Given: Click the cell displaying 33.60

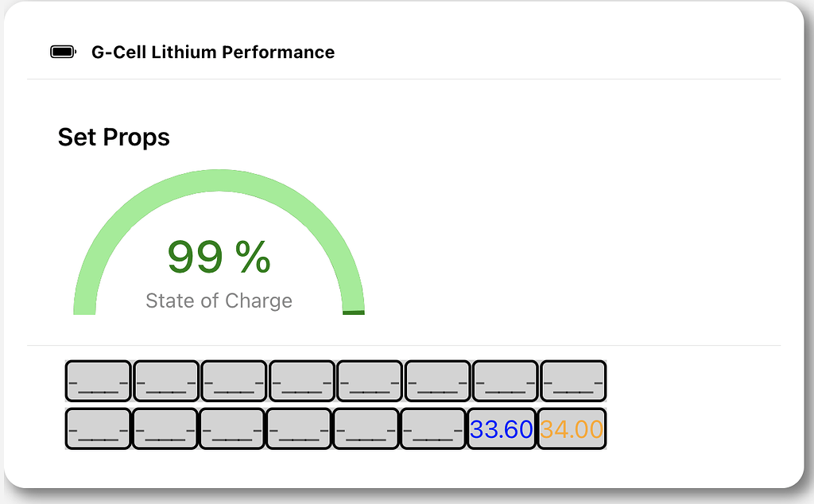Looking at the screenshot, I should [x=503, y=428].
